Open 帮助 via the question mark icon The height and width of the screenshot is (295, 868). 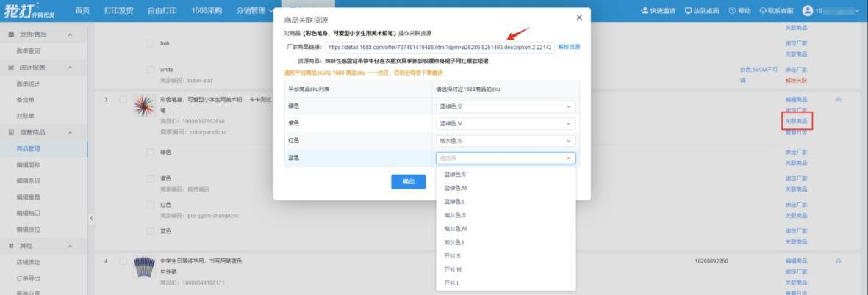[x=732, y=11]
